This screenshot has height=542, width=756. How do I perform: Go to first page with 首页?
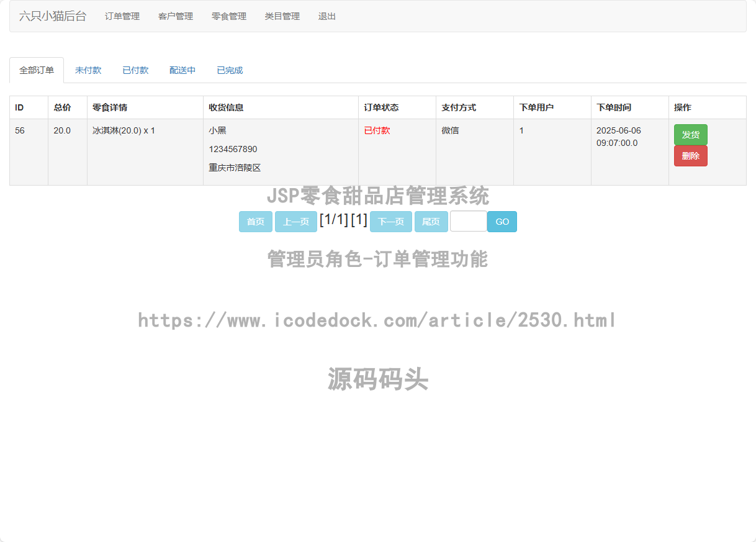256,222
